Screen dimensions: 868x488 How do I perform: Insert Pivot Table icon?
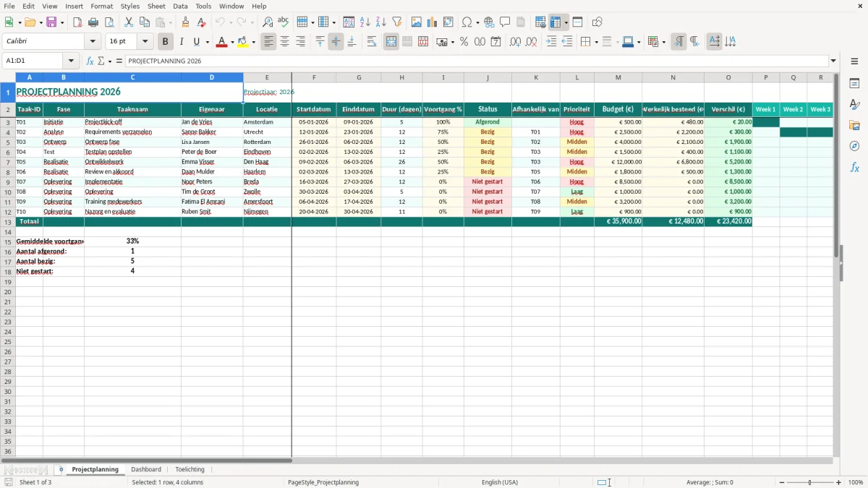click(x=448, y=22)
